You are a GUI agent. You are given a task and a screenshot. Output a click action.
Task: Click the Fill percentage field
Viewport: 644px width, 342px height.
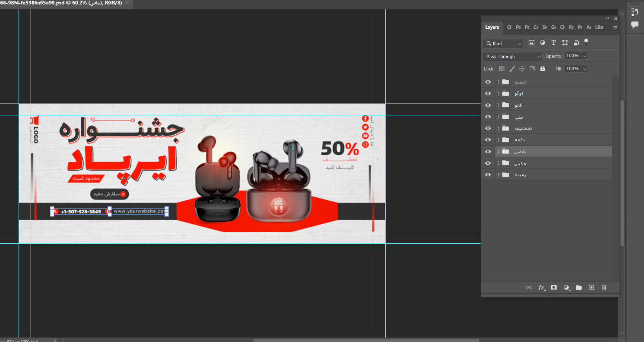click(x=572, y=69)
